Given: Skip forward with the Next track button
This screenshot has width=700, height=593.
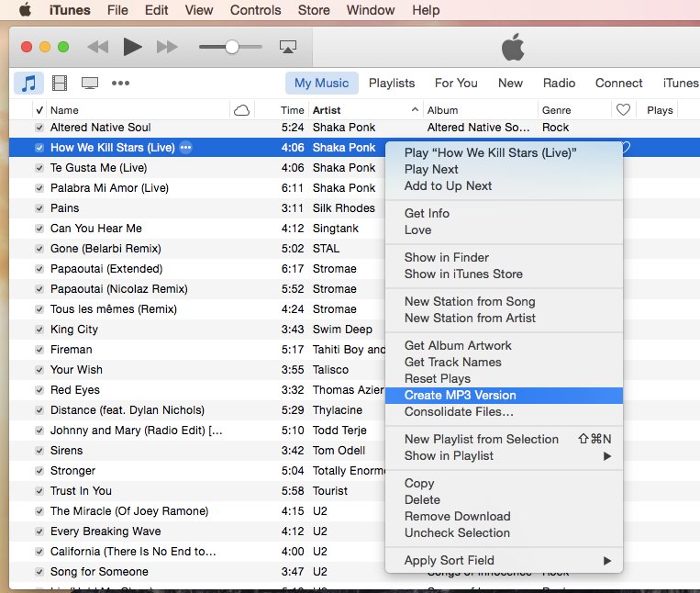Looking at the screenshot, I should [x=167, y=47].
